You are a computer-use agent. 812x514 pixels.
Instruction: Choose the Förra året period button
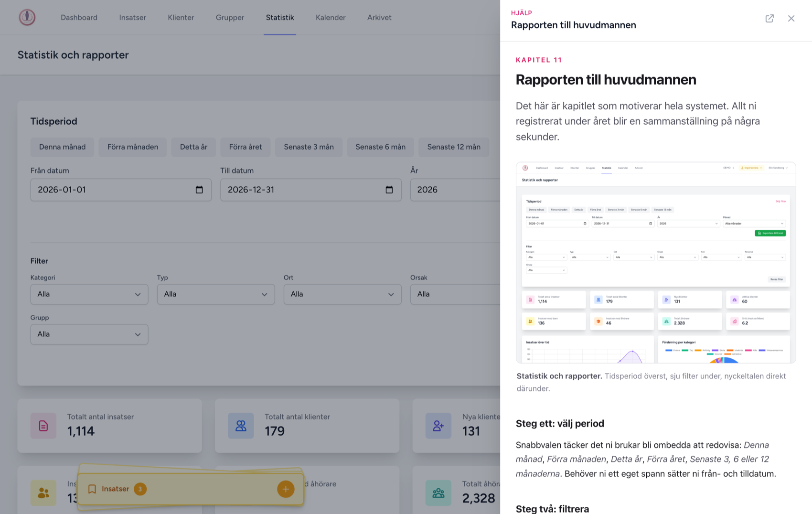coord(246,147)
